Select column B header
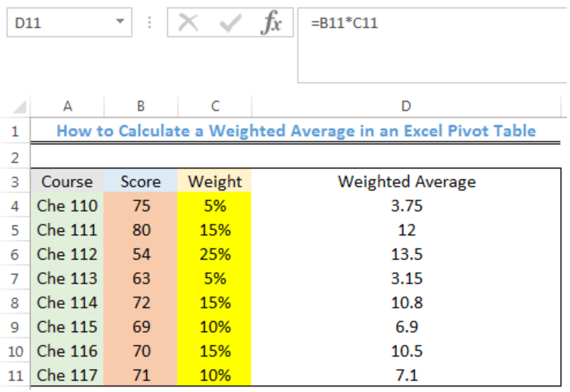570x392 pixels. (141, 106)
